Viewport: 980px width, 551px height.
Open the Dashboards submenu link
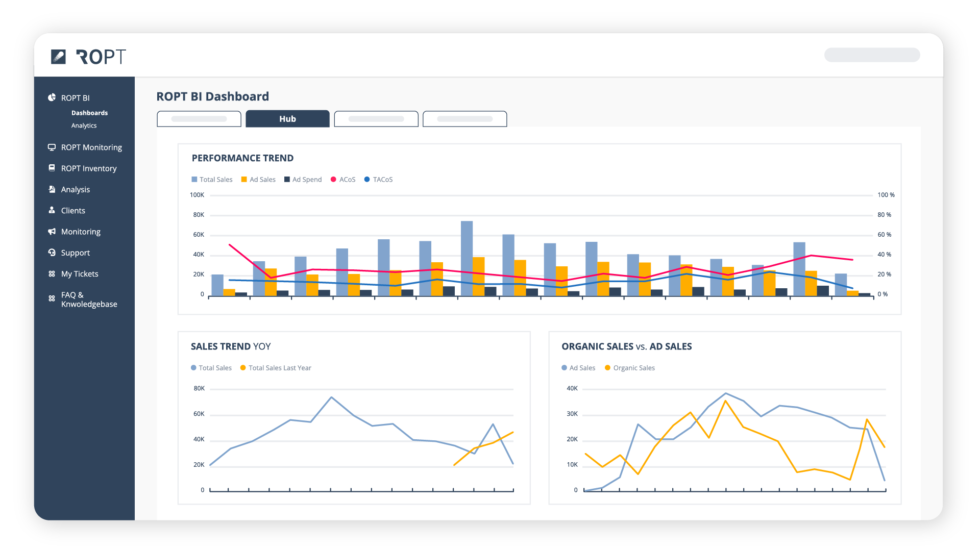[89, 113]
